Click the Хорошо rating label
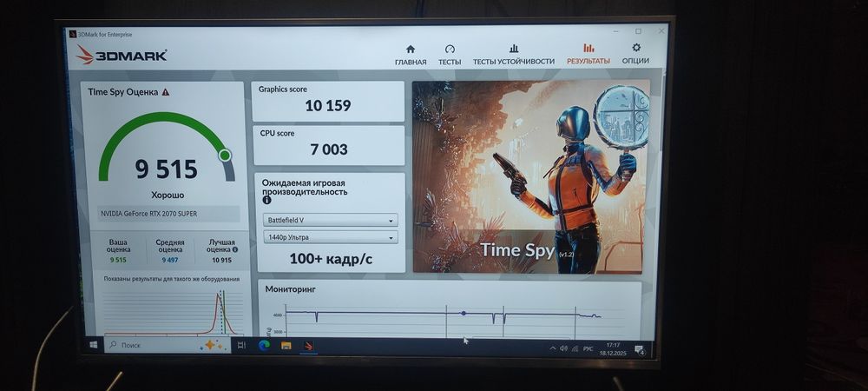Image resolution: width=868 pixels, height=391 pixels. pyautogui.click(x=168, y=195)
